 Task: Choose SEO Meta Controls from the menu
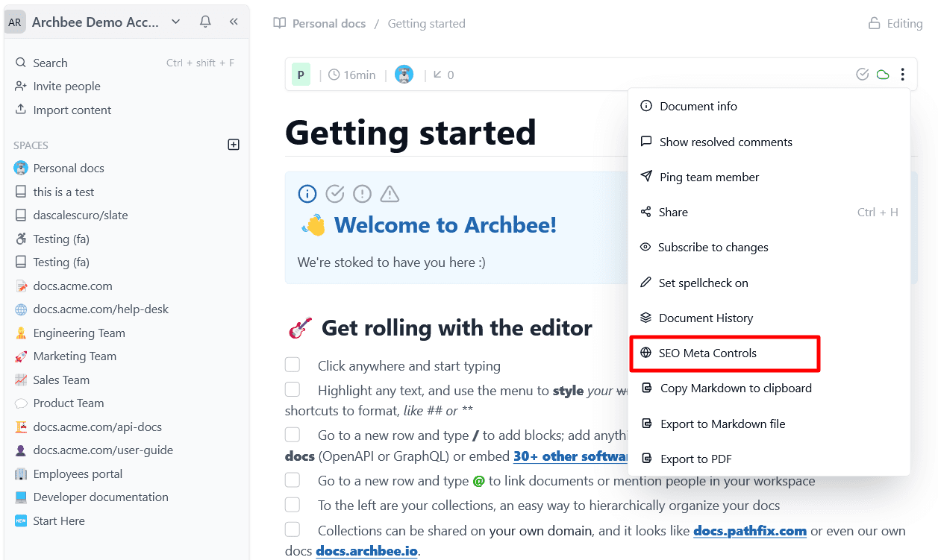tap(707, 353)
